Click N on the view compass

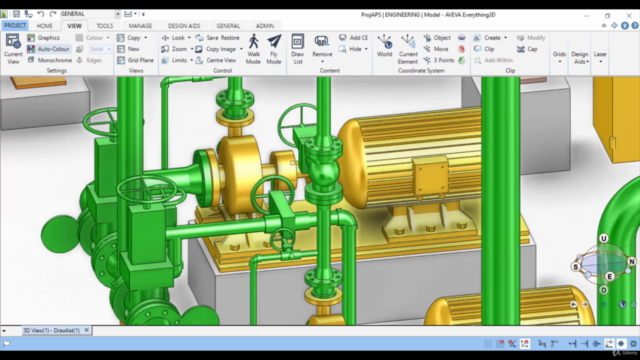tap(631, 261)
